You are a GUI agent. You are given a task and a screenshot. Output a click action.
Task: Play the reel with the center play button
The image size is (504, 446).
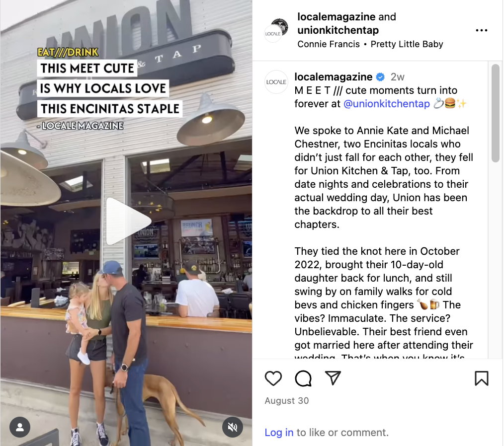point(129,221)
